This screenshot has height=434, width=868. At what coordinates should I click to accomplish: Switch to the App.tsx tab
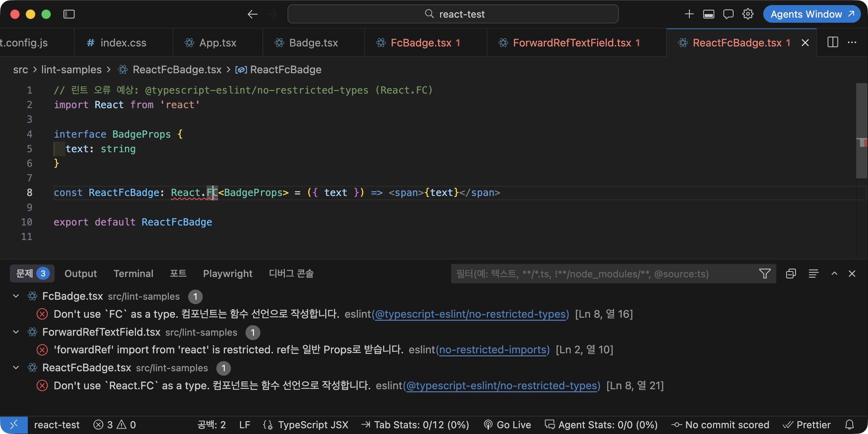[x=218, y=43]
